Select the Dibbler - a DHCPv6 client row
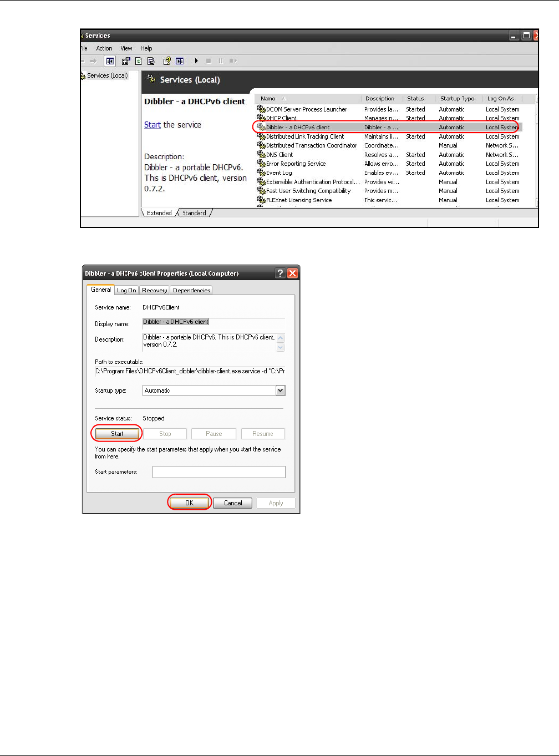Screen dimensions: 559x756 tap(388, 127)
